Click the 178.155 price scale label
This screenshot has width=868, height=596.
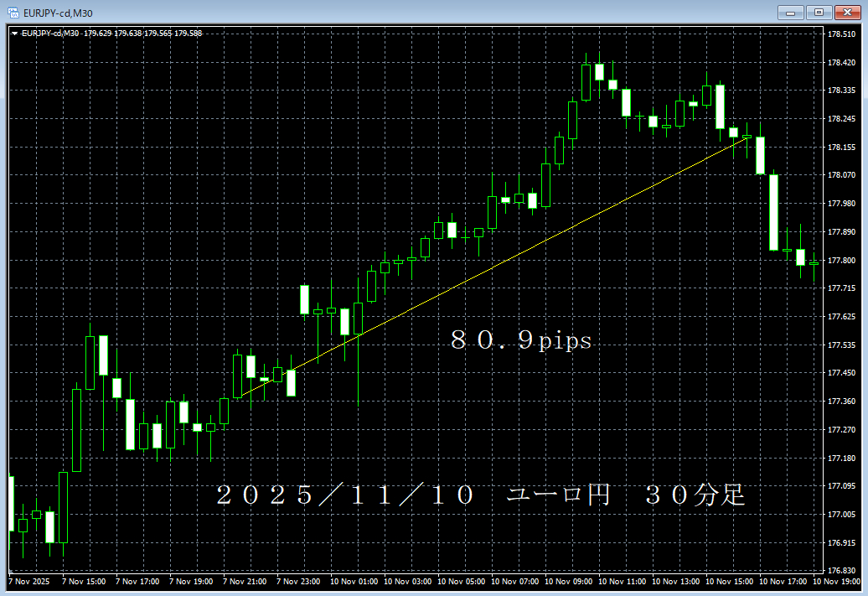pos(841,148)
